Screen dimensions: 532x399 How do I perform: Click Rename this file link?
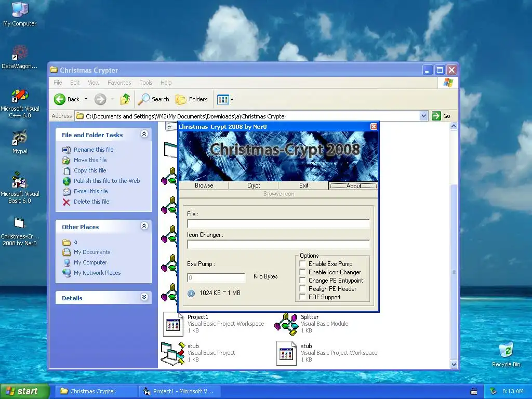pyautogui.click(x=94, y=150)
